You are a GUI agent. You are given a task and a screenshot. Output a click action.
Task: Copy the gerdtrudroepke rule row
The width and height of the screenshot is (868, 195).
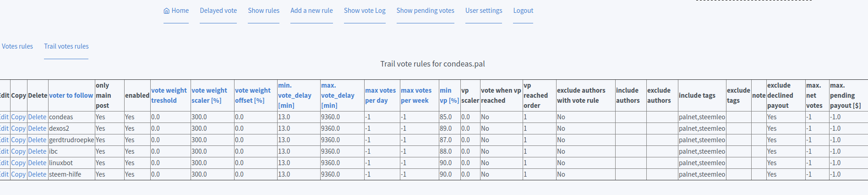tap(18, 140)
